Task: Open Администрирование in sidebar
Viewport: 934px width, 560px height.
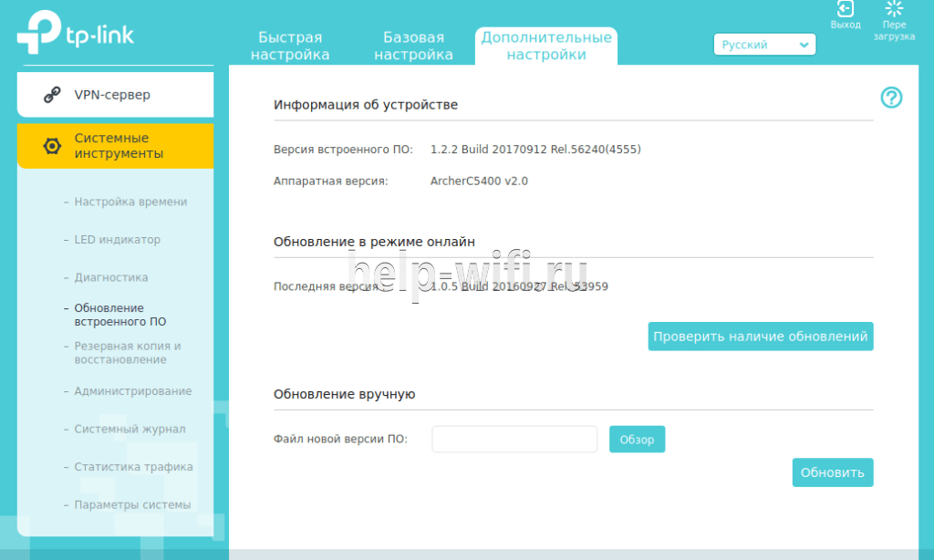Action: click(132, 391)
